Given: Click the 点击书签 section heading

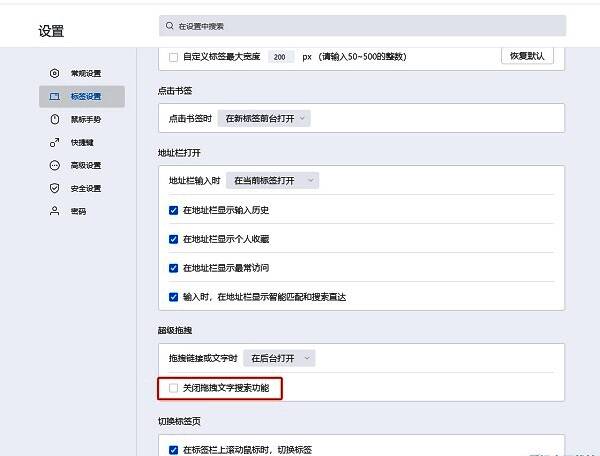Looking at the screenshot, I should pyautogui.click(x=175, y=91).
